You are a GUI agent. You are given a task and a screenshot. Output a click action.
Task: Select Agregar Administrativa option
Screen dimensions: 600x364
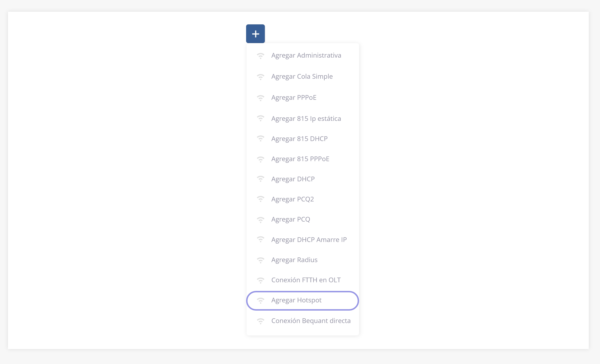click(306, 56)
